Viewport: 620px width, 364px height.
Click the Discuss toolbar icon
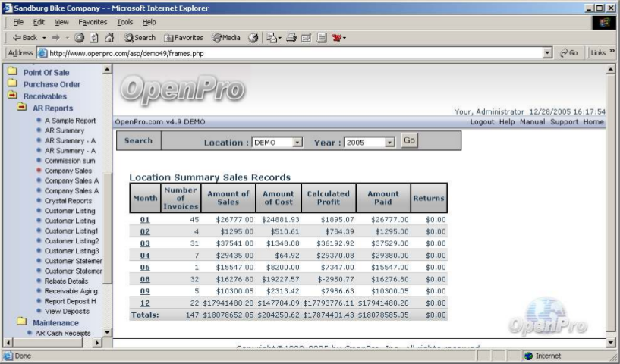click(322, 38)
